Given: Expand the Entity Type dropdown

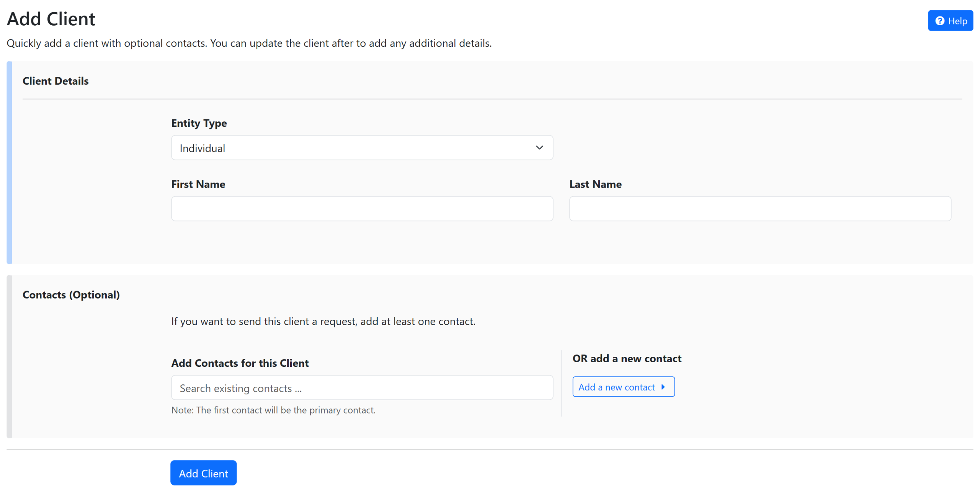Looking at the screenshot, I should click(362, 148).
